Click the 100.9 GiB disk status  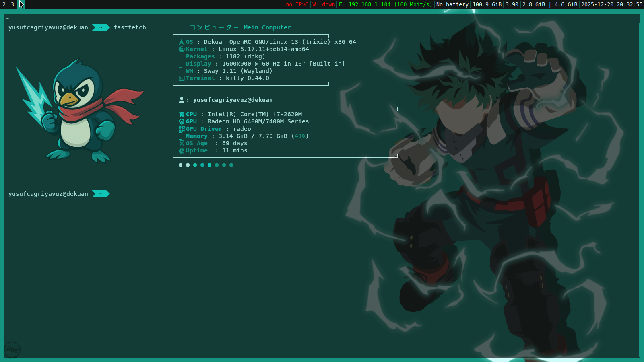[487, 4]
